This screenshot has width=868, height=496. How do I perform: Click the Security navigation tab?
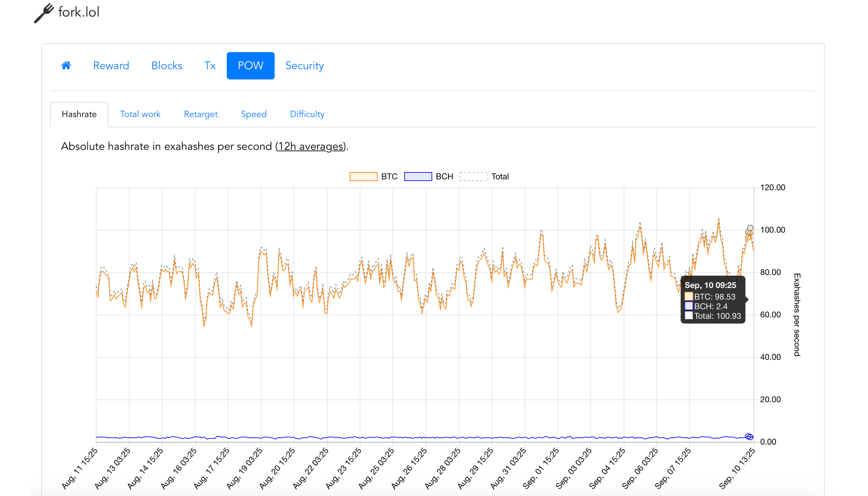pyautogui.click(x=304, y=66)
